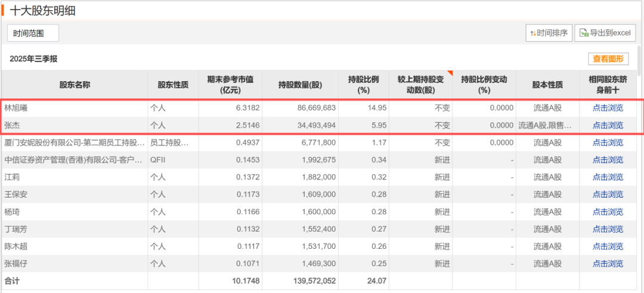Click 点击浏览 in the 张福仔 row
Screen dimensions: 644x293
click(x=608, y=264)
